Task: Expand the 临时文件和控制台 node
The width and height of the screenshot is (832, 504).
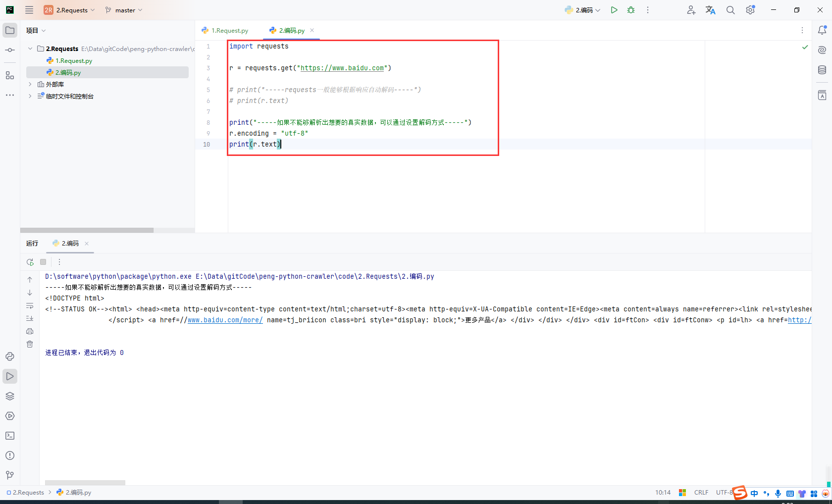Action: [30, 96]
